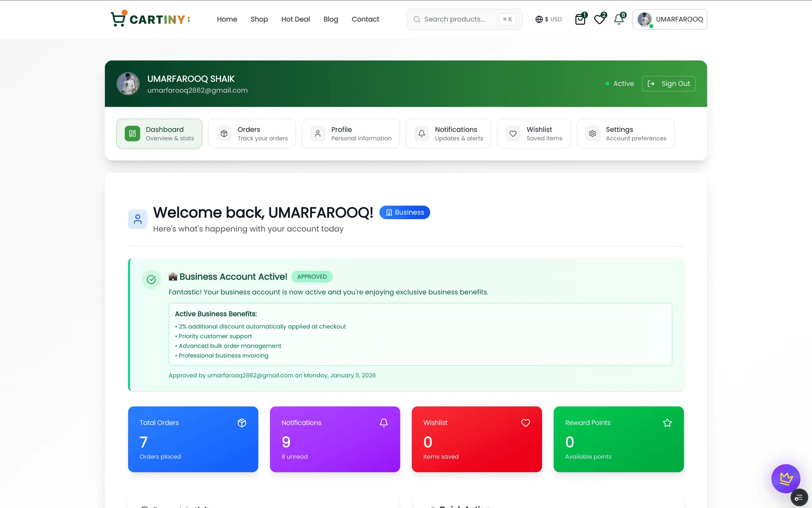Click the Active status indicator
Viewport: 812px width, 508px height.
click(x=619, y=84)
